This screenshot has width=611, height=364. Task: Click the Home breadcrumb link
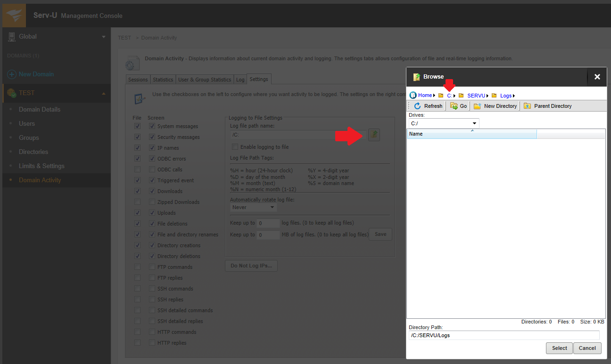coord(425,96)
